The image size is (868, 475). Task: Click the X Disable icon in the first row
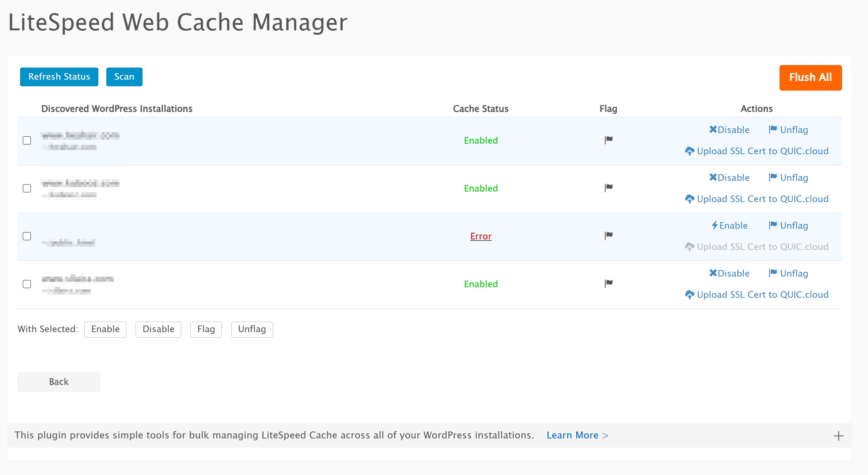point(713,129)
